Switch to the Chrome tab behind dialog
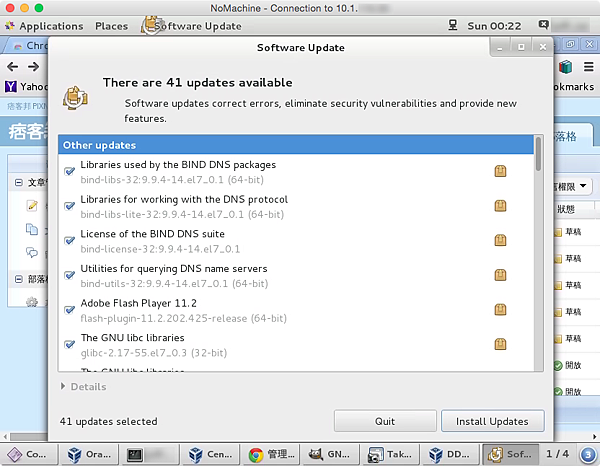This screenshot has width=600, height=466. click(29, 46)
